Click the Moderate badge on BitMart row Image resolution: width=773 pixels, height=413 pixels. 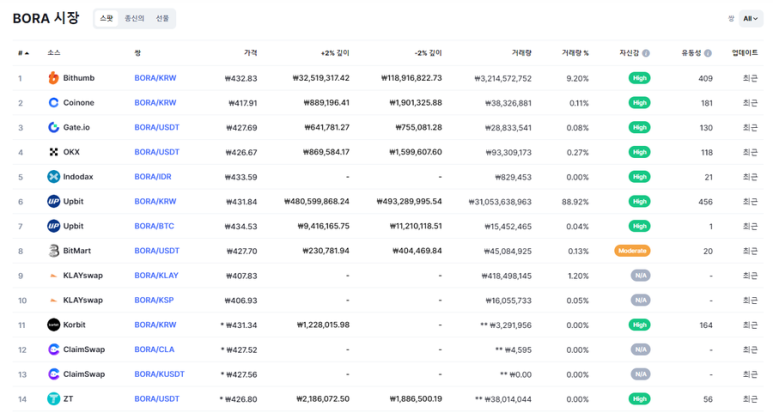(x=632, y=251)
